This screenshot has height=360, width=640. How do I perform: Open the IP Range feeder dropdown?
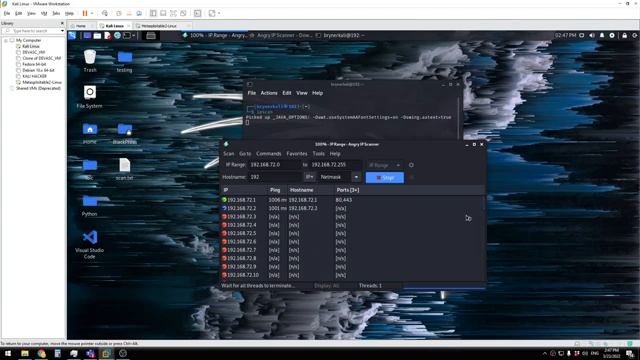pyautogui.click(x=384, y=165)
